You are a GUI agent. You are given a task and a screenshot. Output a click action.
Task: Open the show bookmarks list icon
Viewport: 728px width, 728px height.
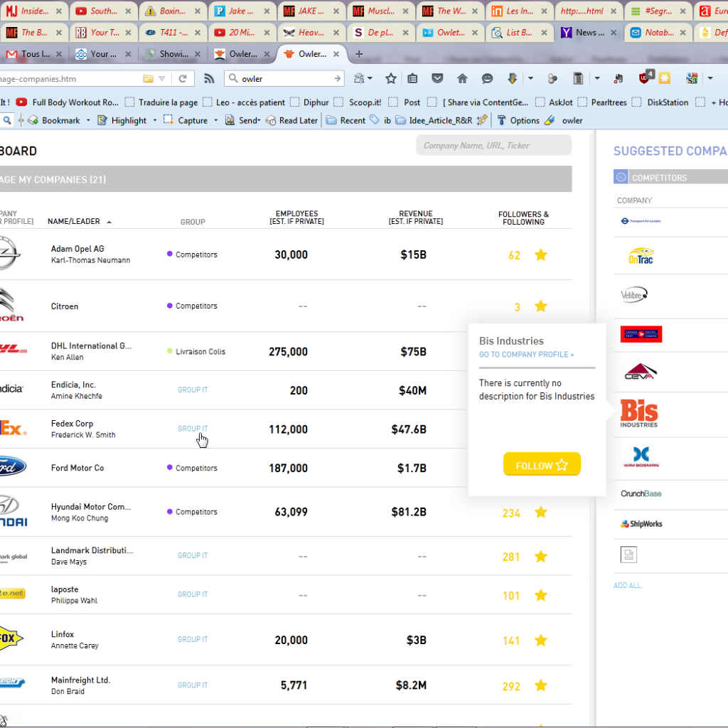click(412, 78)
